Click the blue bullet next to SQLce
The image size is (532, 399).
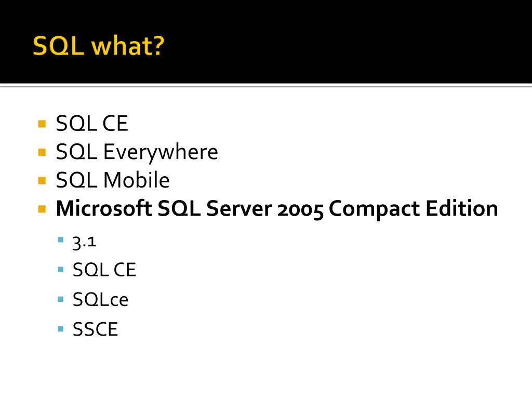click(61, 299)
